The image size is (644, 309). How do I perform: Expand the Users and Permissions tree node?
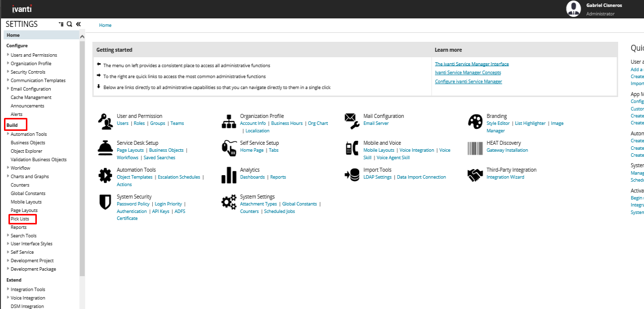pos(8,55)
